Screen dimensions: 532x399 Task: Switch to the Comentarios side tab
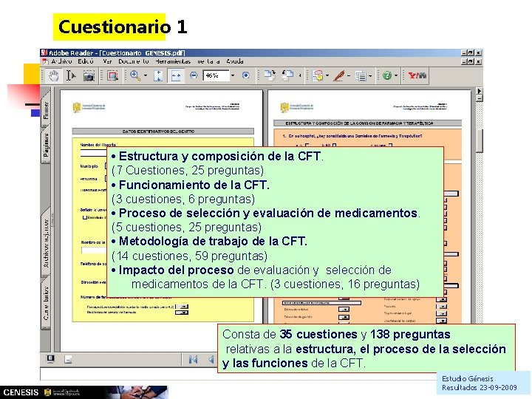pos(46,304)
